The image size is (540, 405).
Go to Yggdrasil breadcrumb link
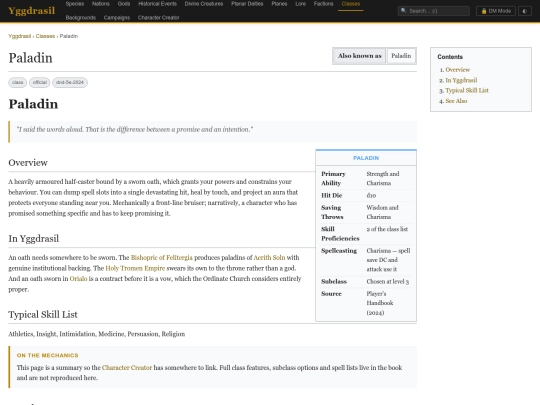[20, 36]
